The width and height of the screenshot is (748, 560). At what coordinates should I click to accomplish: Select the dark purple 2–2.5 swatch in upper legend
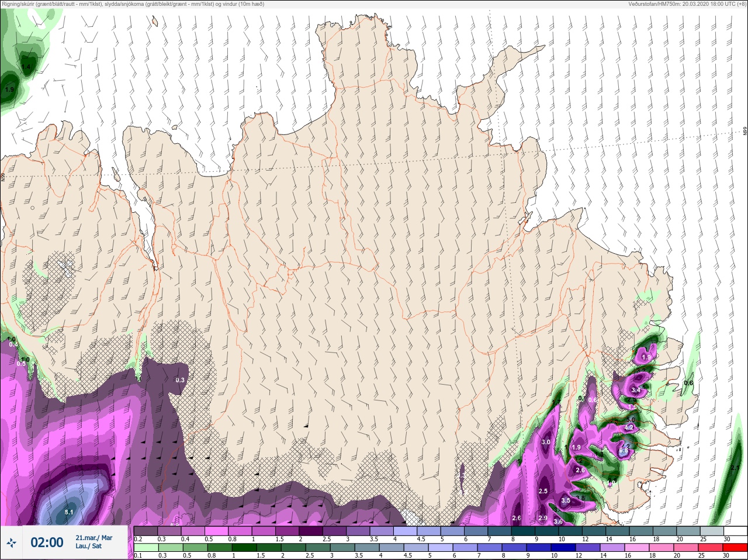pyautogui.click(x=312, y=531)
